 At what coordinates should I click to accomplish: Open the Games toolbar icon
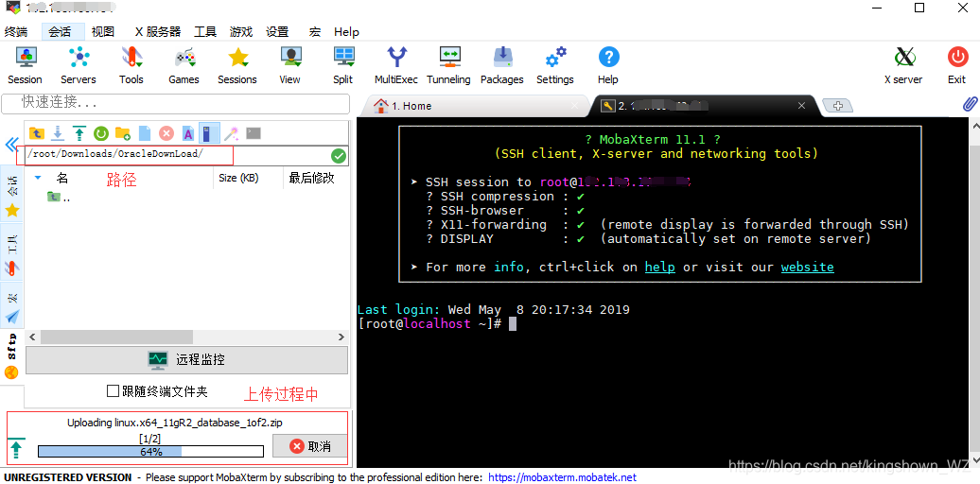pyautogui.click(x=184, y=65)
